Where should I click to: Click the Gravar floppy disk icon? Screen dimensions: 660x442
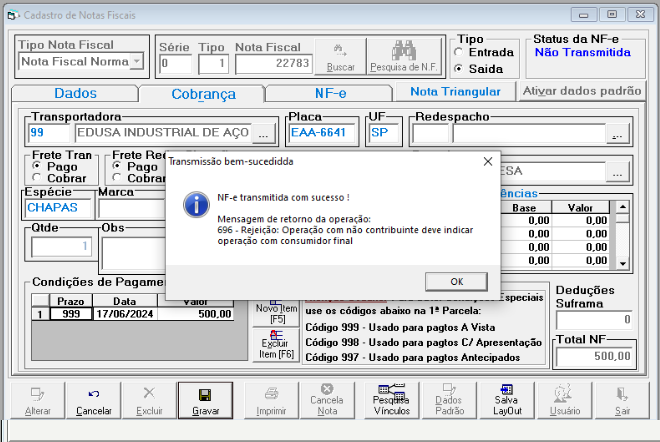click(x=205, y=395)
